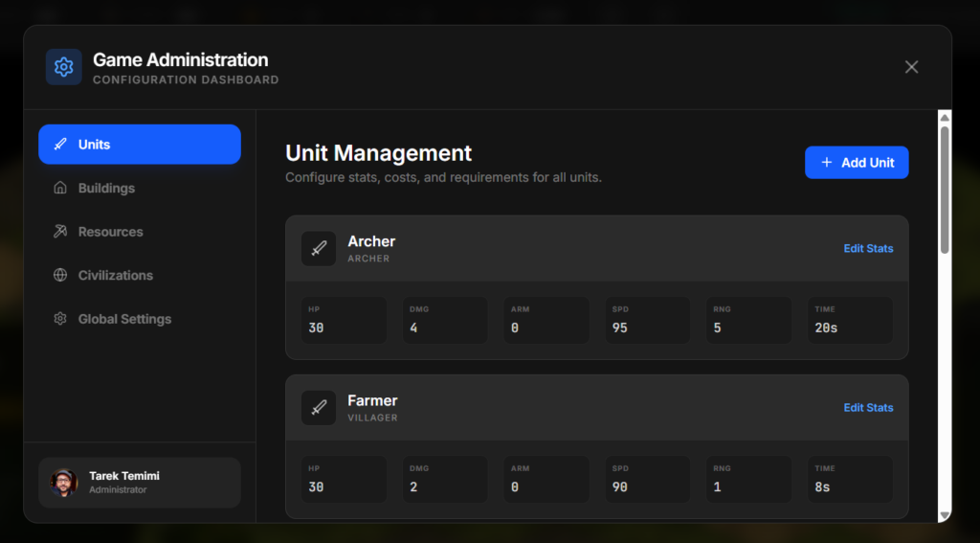
Task: Click the scrollbar up arrow
Action: tap(945, 118)
